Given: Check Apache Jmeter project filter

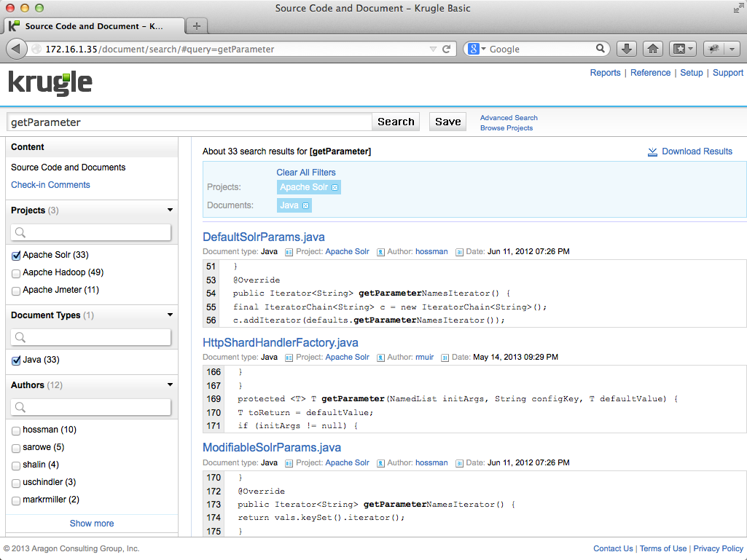Looking at the screenshot, I should click(16, 291).
